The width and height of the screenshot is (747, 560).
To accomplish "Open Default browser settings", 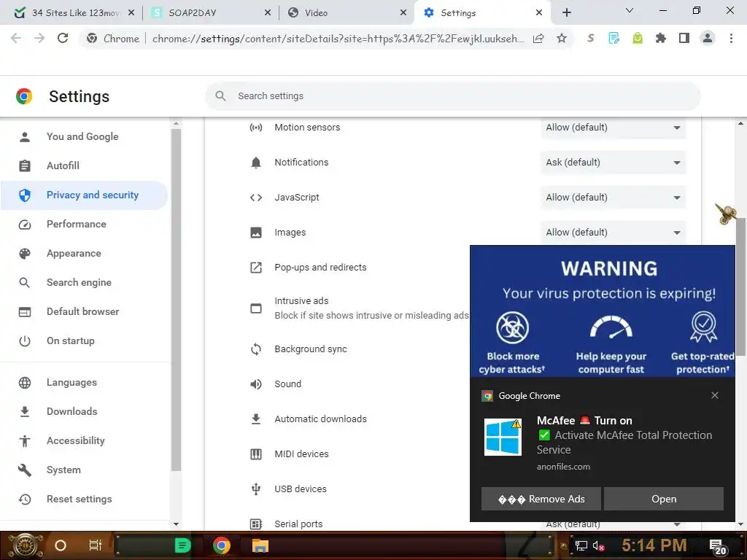I will tap(85, 311).
